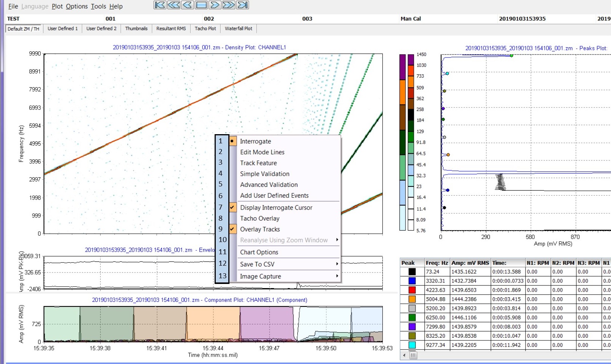Jump to the last record with skip-to-end button
The height and width of the screenshot is (364, 611).
242,5
